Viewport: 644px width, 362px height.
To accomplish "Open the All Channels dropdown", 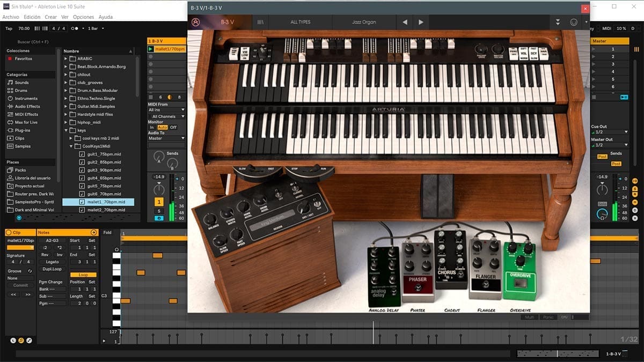I will (166, 116).
